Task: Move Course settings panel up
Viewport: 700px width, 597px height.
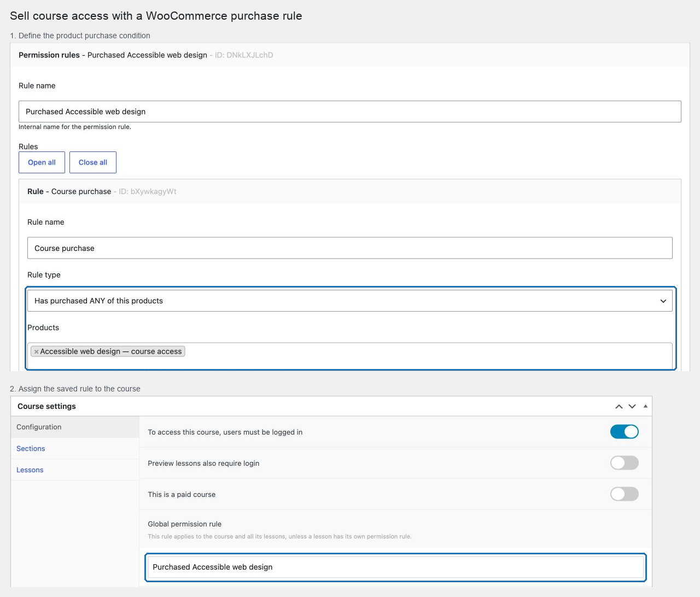Action: (x=619, y=406)
